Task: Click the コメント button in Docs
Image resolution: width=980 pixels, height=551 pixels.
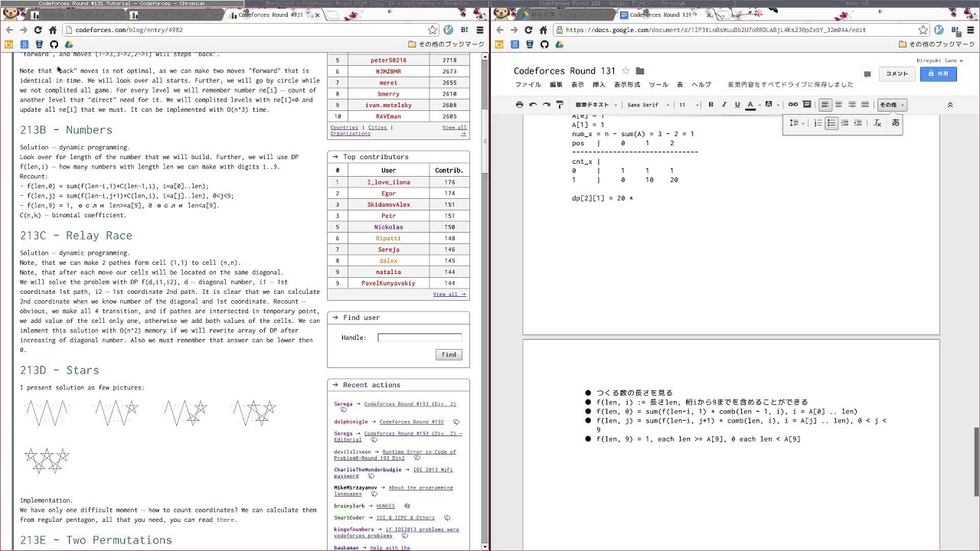Action: coord(897,74)
